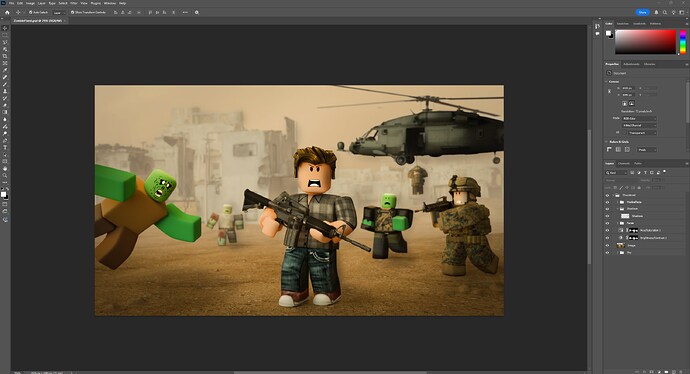Open the gear settings in options bar
Image resolution: width=690 pixels, height=374 pixels.
(196, 12)
